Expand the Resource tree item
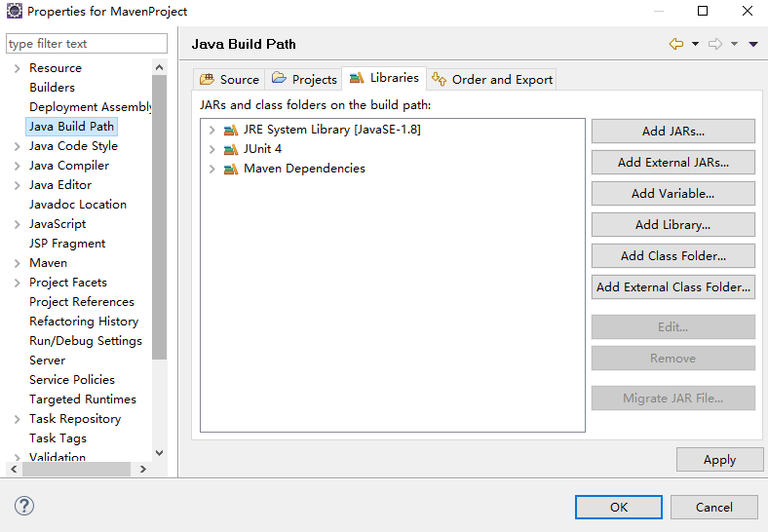Viewport: 768px width, 532px height. pos(18,68)
